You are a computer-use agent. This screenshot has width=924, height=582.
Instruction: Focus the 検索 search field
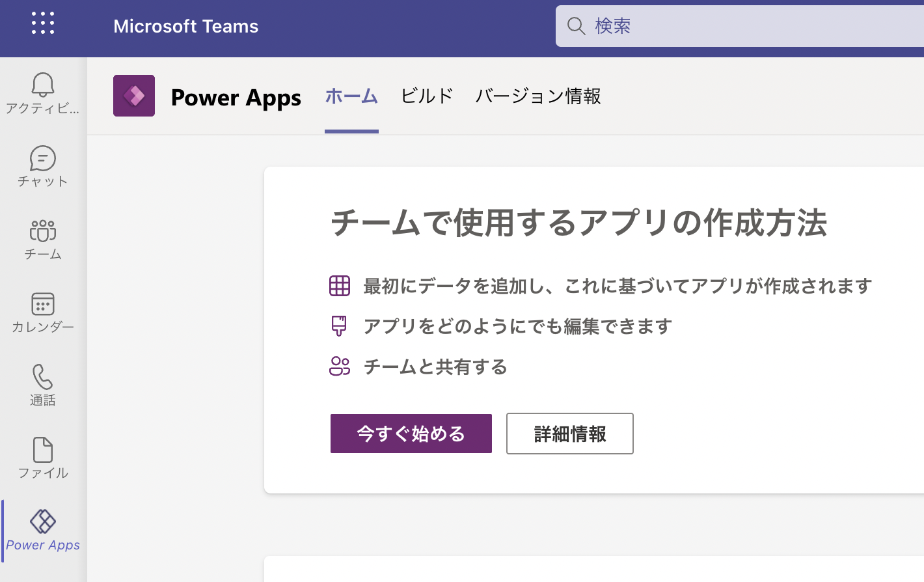[x=740, y=26]
